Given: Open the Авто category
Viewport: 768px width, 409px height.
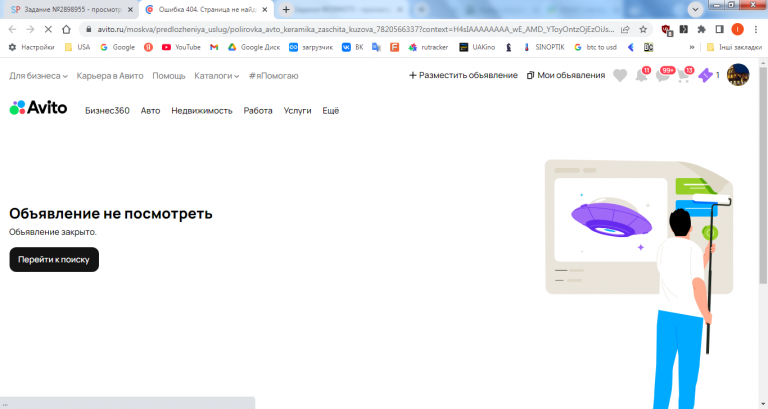Looking at the screenshot, I should 150,111.
